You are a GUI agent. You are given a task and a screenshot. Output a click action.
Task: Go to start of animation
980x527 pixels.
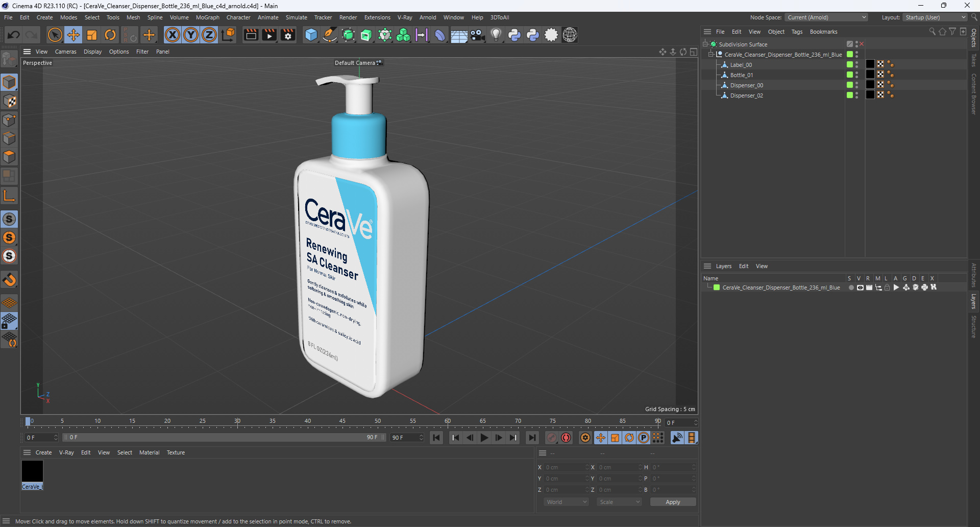point(436,438)
